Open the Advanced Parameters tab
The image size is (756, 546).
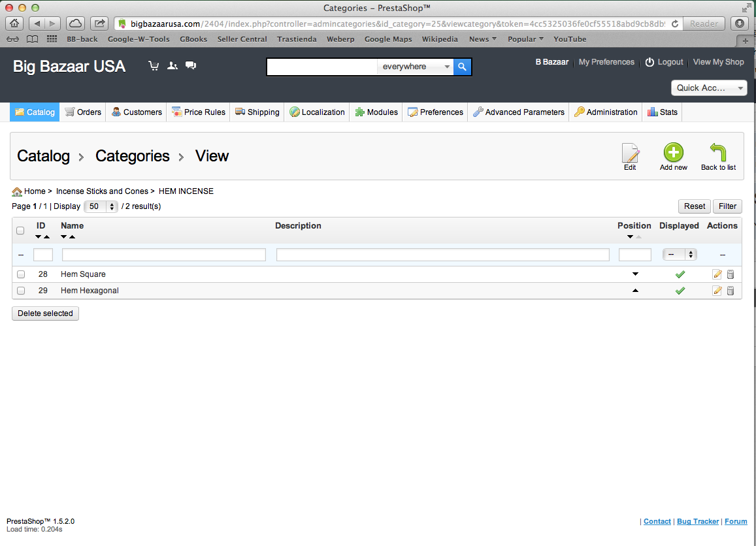tap(518, 112)
